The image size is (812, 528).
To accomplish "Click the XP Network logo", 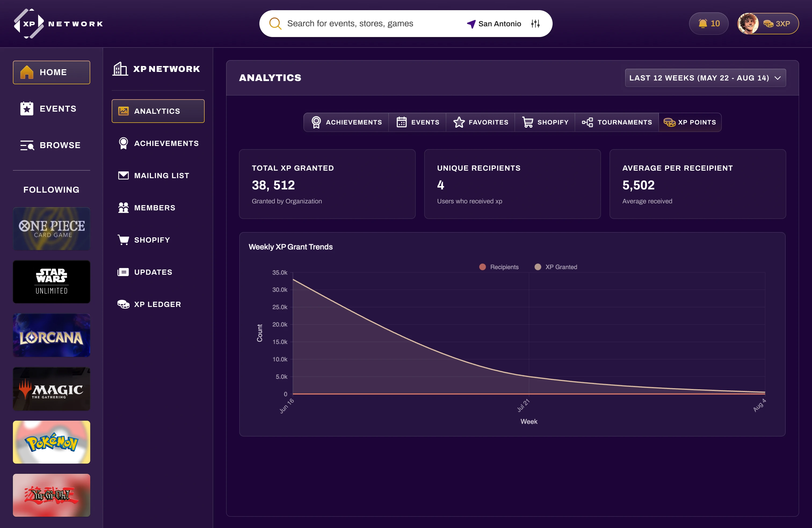I will point(58,24).
